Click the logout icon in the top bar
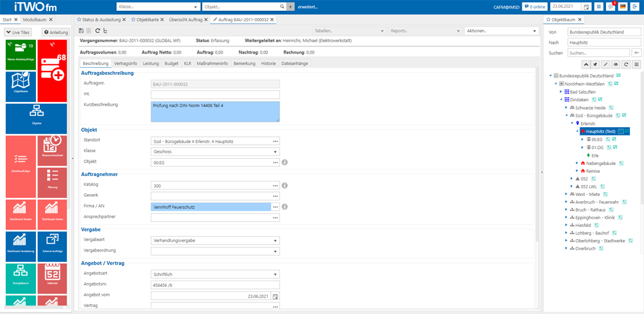 pyautogui.click(x=634, y=7)
